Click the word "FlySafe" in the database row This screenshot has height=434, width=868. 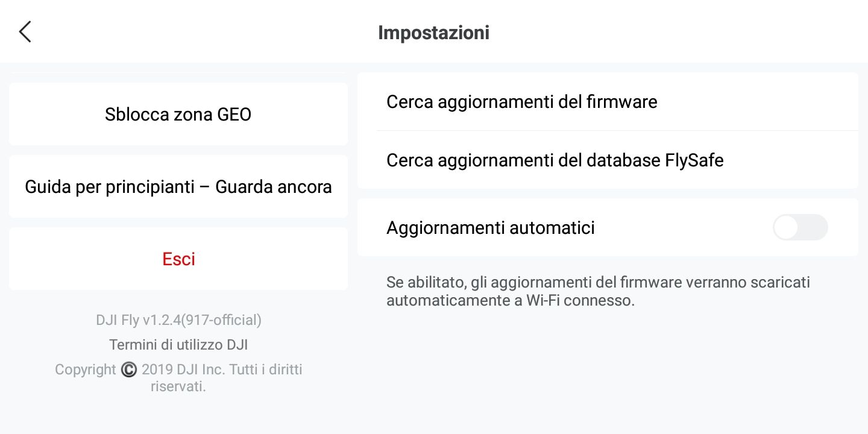click(x=694, y=160)
